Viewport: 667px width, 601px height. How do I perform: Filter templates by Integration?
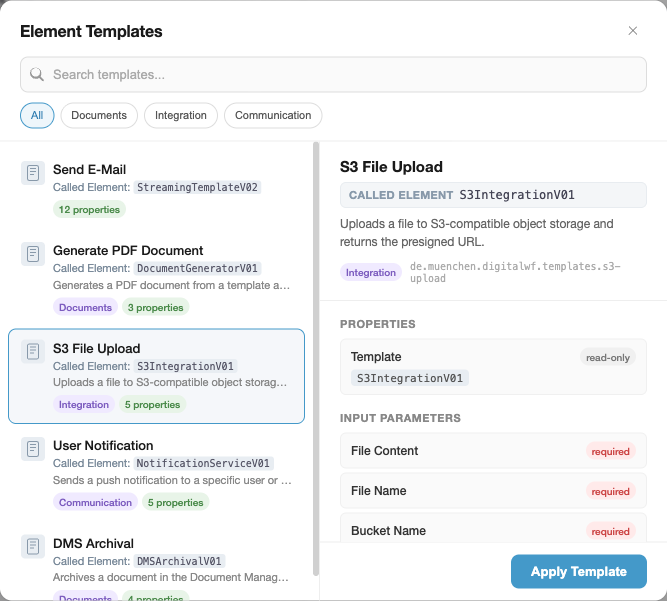point(181,115)
